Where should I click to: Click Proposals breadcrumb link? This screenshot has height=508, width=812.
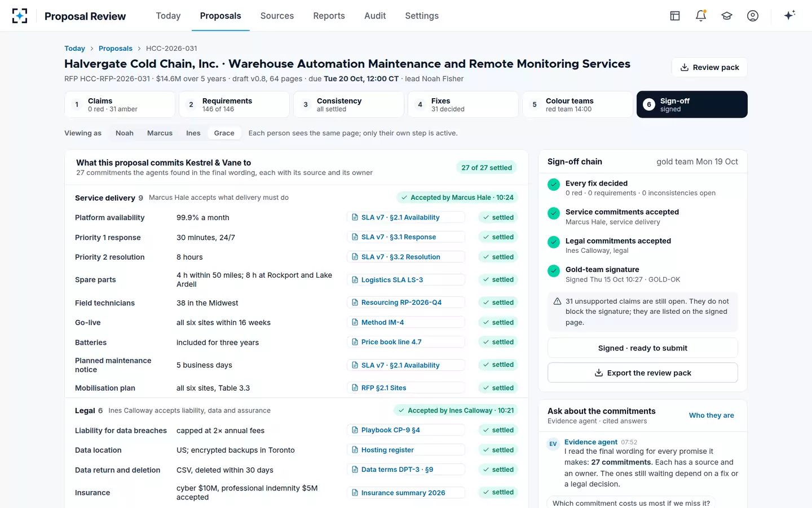(116, 49)
